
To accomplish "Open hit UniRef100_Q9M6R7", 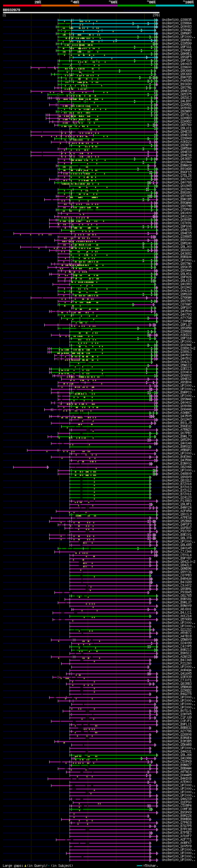I will tap(177, 33).
